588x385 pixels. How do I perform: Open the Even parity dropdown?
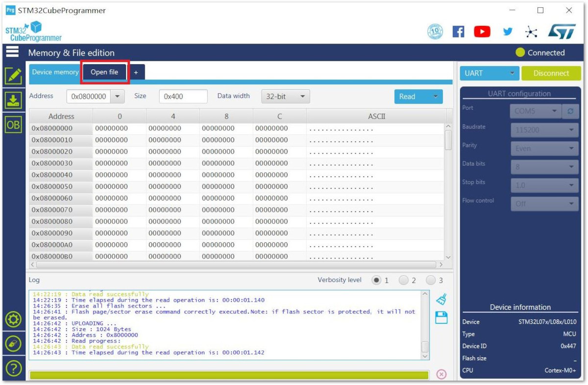(x=545, y=148)
